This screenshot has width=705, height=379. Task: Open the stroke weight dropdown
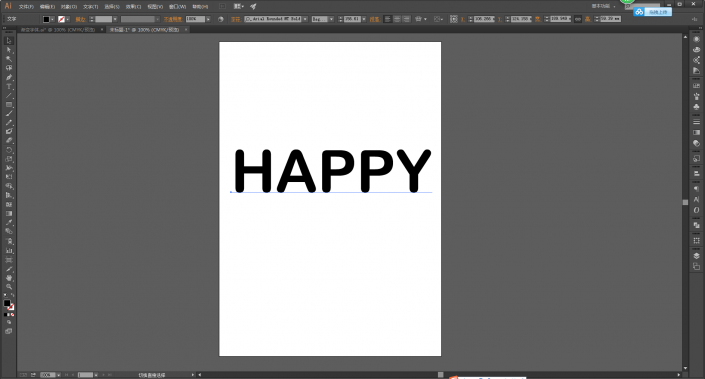(x=115, y=19)
